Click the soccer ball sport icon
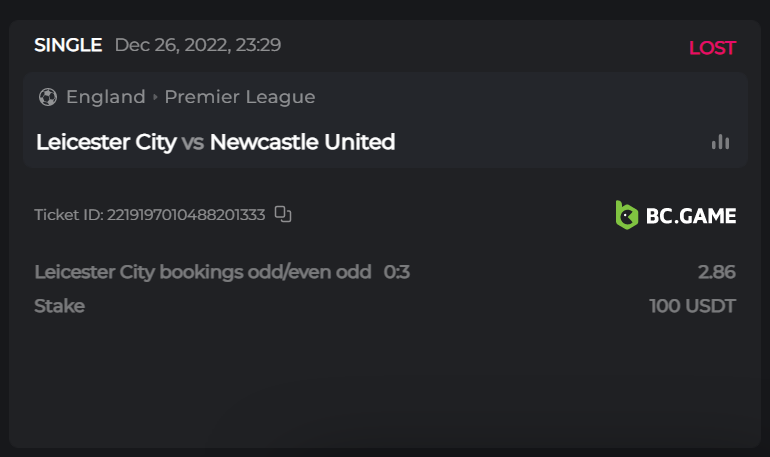Viewport: 770px width, 457px height. 47,97
